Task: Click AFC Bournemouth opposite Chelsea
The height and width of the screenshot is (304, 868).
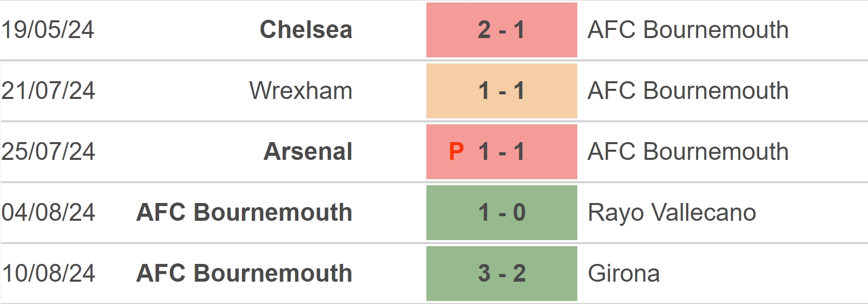Action: 688,30
